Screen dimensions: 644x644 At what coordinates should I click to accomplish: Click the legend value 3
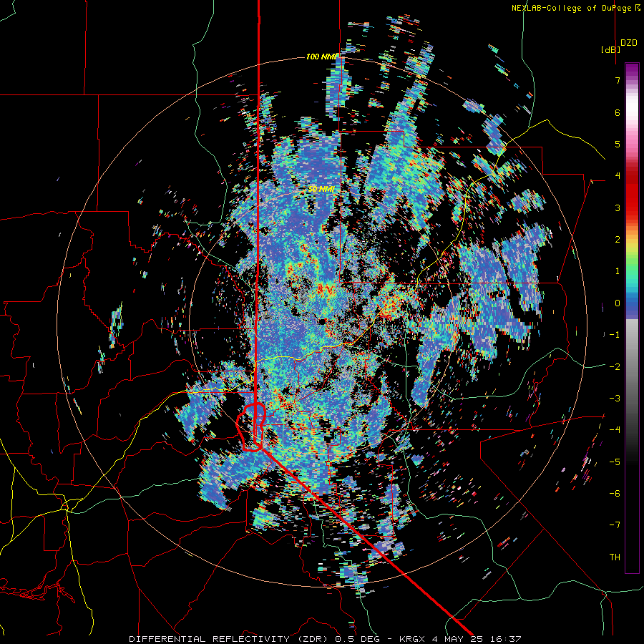[x=618, y=208]
